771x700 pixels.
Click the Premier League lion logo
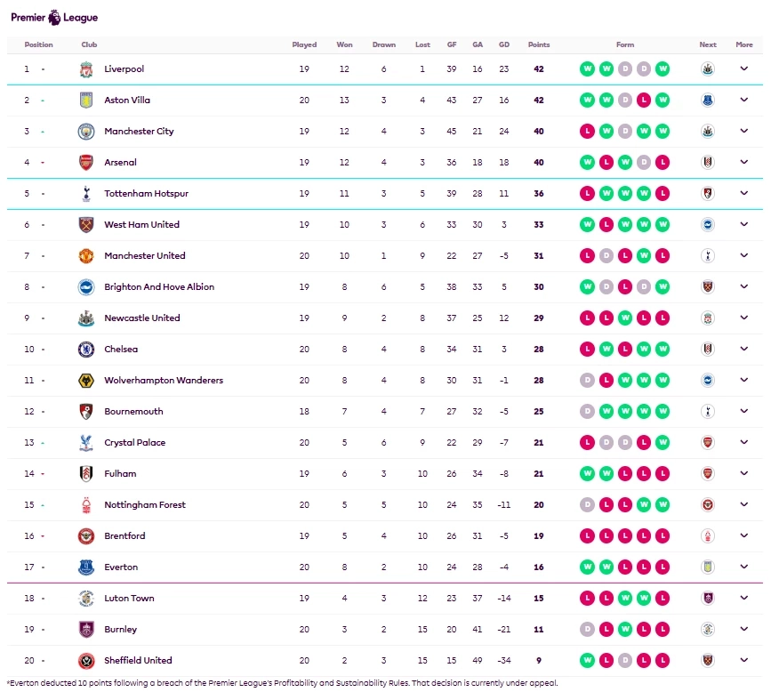pyautogui.click(x=55, y=16)
